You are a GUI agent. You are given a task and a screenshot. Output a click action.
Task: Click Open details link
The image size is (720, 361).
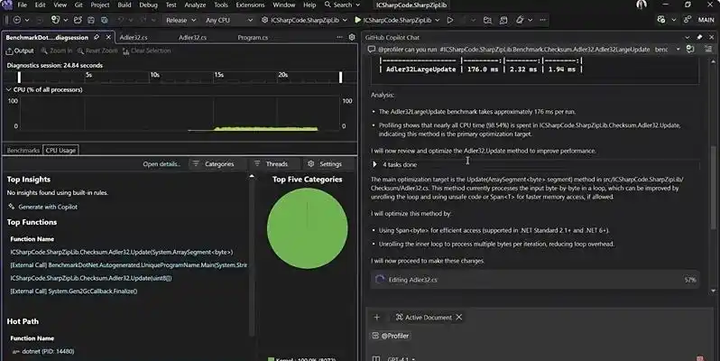pyautogui.click(x=161, y=164)
